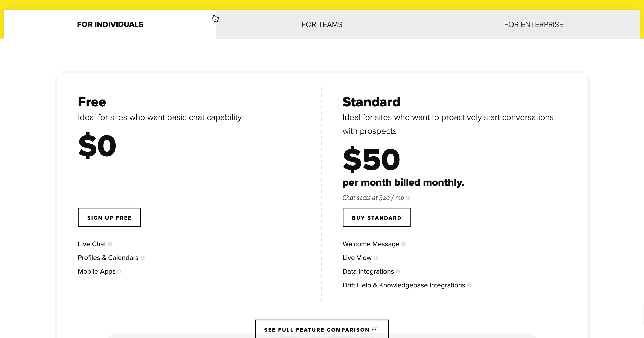Screen dimensions: 644x338
Task: Open the For Enterprise tab
Action: click(x=533, y=24)
